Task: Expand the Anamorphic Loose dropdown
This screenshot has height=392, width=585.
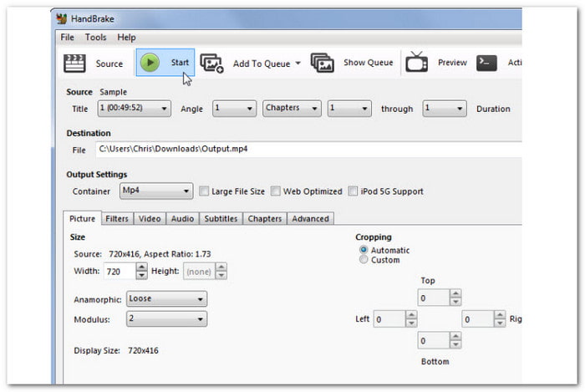Action: point(165,298)
